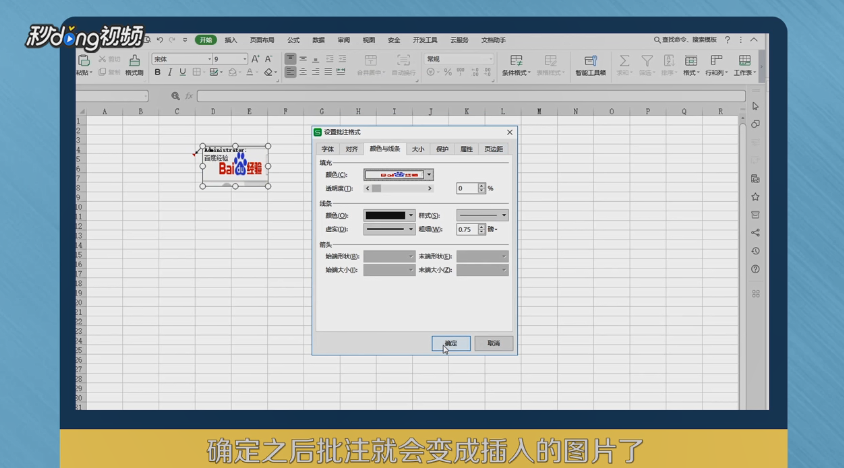Click the zoom magnifier beside fx
This screenshot has height=468, width=844.
coord(175,96)
